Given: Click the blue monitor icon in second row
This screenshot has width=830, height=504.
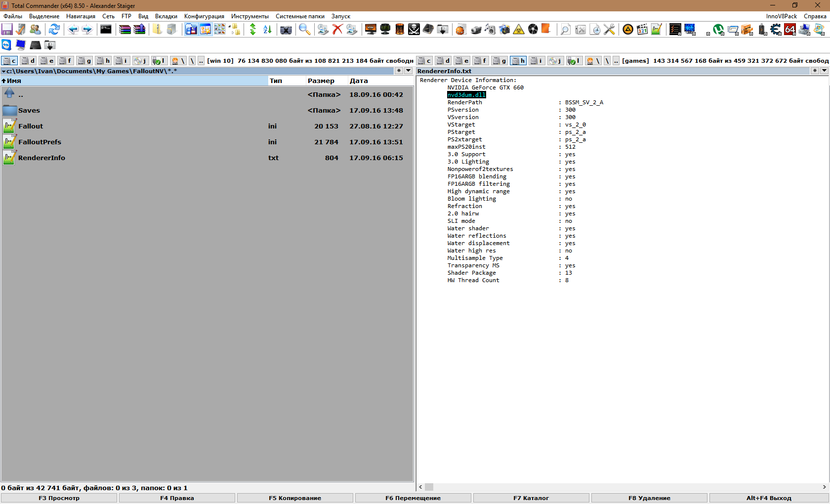Looking at the screenshot, I should click(21, 45).
